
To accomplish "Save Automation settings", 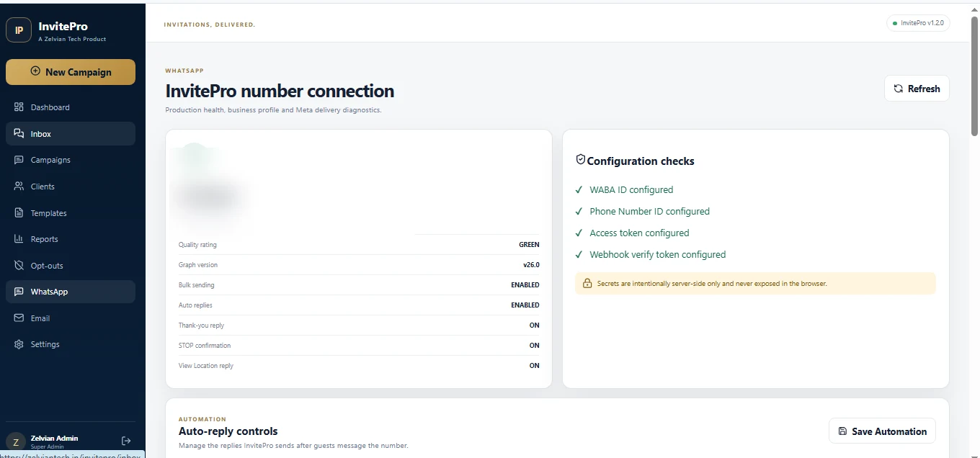I will point(882,431).
